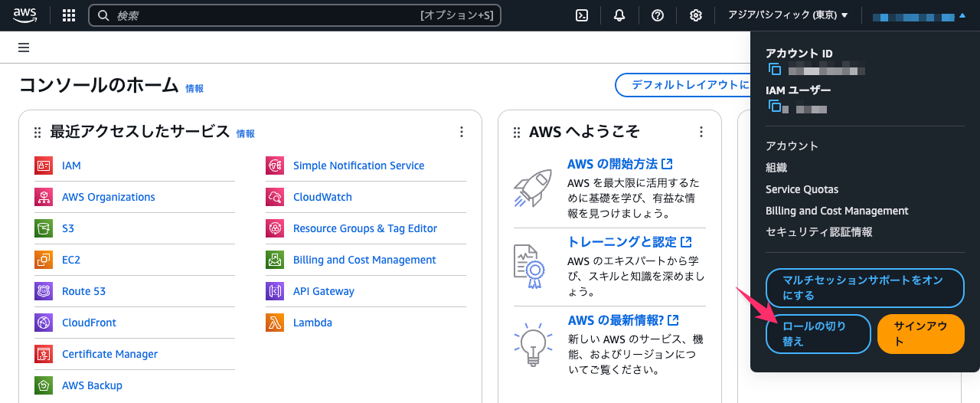The image size is (980, 403).
Task: Open settings gear icon in top bar
Action: click(x=696, y=15)
